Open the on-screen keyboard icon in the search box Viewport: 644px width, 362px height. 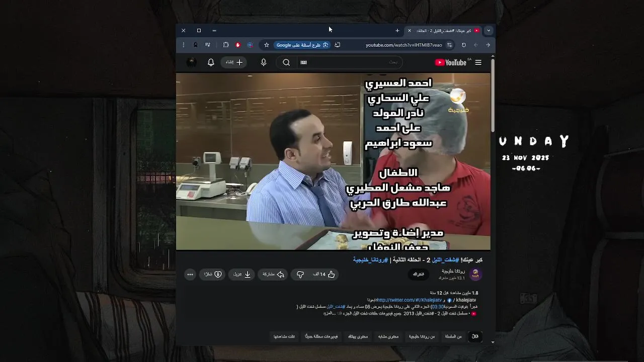(x=303, y=62)
